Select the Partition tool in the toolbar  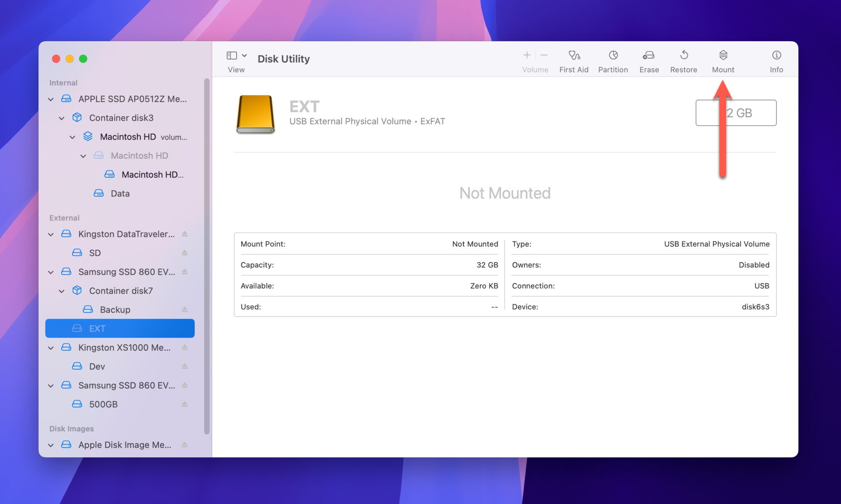click(x=613, y=60)
